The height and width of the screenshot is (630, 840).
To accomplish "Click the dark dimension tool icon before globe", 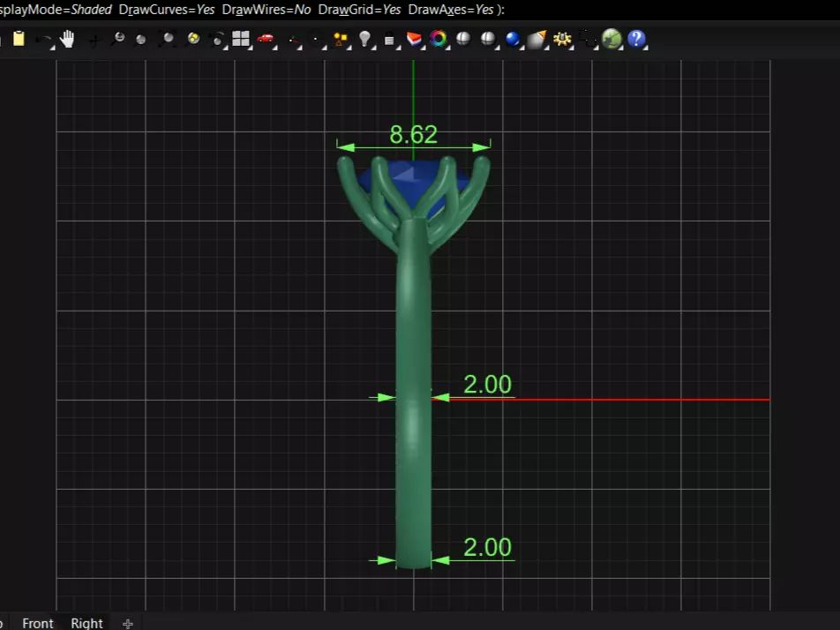I will tap(588, 39).
